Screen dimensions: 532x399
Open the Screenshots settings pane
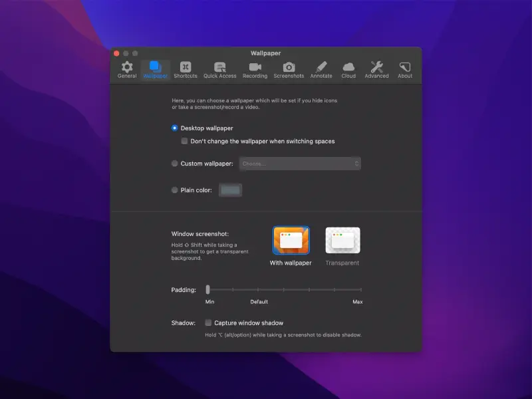[289, 68]
